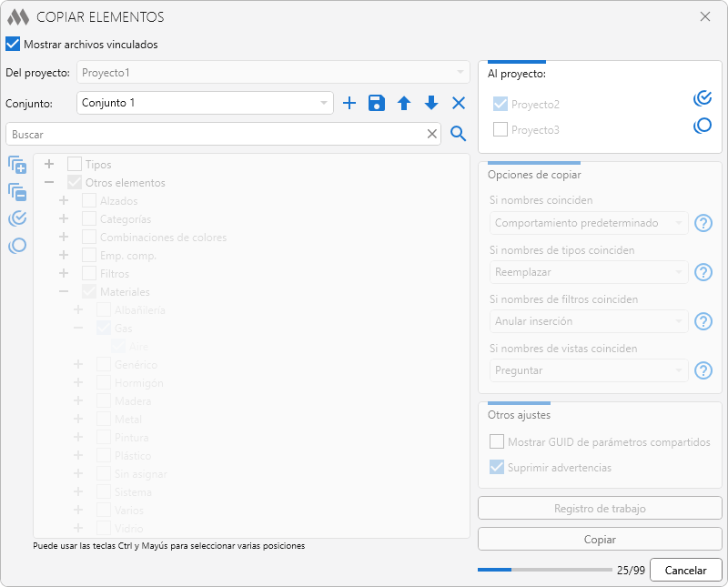Collapse all tree nodes icon

coord(17,192)
